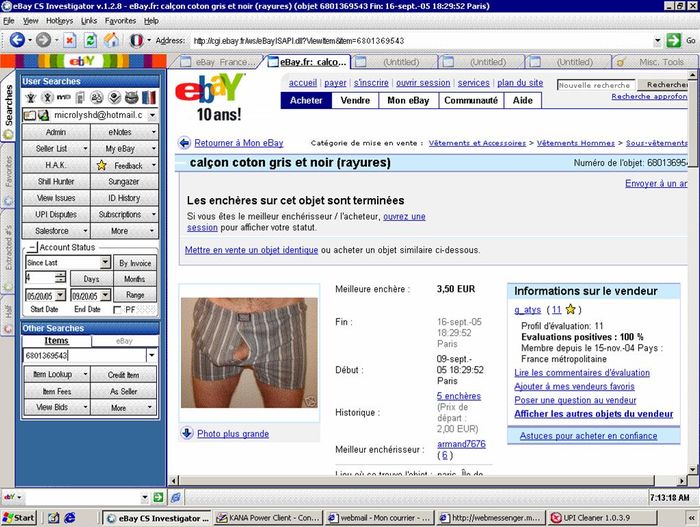Image resolution: width=700 pixels, height=527 pixels.
Task: Click the eBay logo on the web page
Action: pyautogui.click(x=209, y=88)
